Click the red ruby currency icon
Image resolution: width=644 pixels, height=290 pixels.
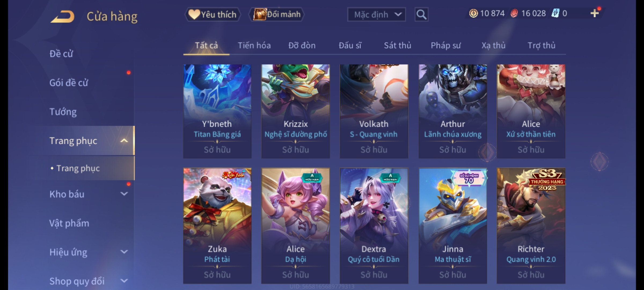(514, 13)
